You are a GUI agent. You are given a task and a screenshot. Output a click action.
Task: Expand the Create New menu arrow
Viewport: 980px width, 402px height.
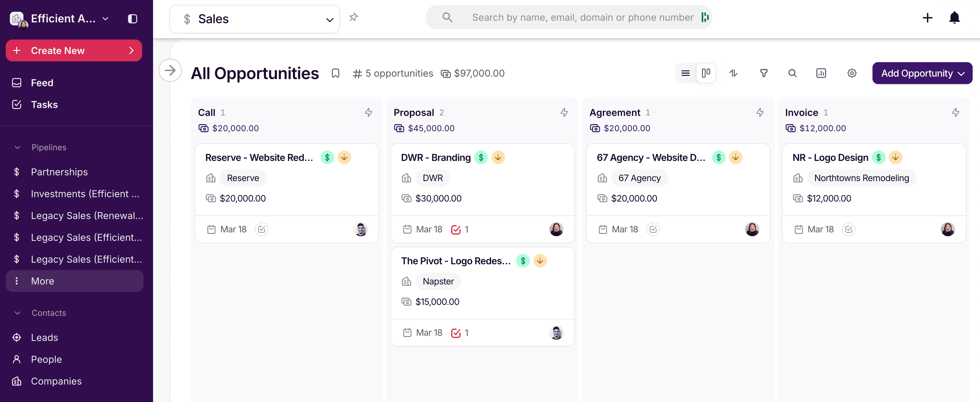coord(131,50)
